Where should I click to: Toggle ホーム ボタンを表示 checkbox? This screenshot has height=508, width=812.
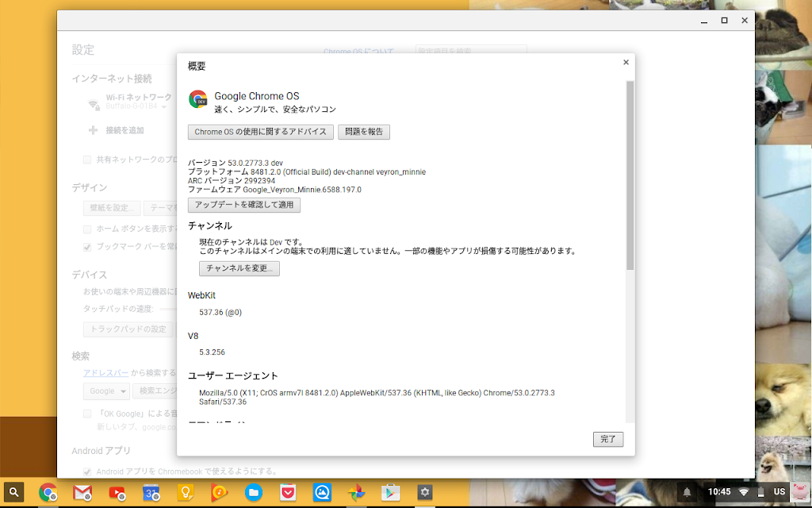coord(87,229)
